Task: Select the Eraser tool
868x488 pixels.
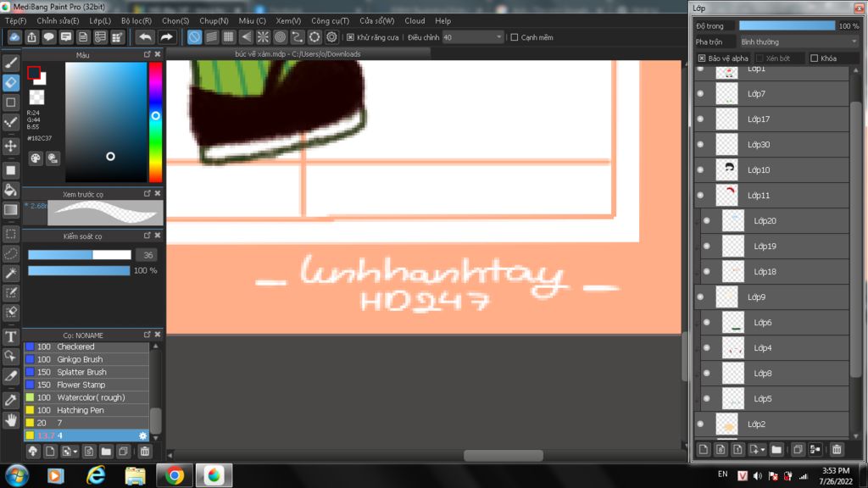Action: pyautogui.click(x=11, y=83)
